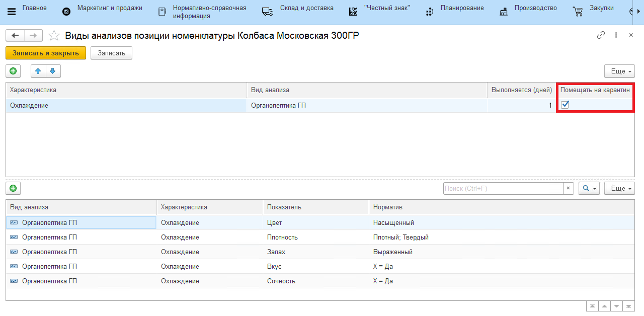Click green add button in upper table
Screen dimensions: 644x316
(x=13, y=71)
